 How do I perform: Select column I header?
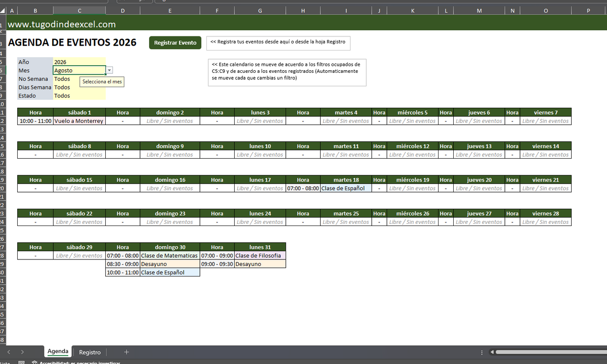(346, 10)
